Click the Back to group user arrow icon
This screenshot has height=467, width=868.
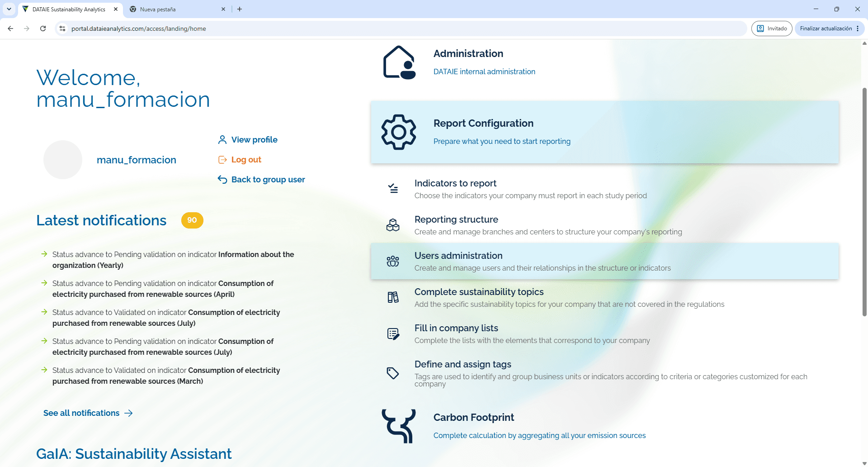(x=222, y=180)
